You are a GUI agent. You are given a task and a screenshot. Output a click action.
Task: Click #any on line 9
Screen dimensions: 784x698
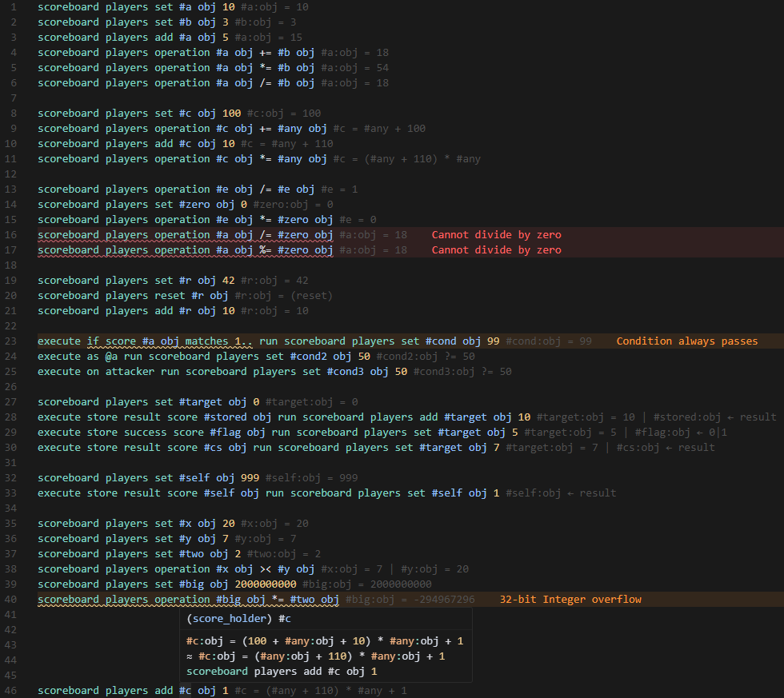[x=290, y=129]
